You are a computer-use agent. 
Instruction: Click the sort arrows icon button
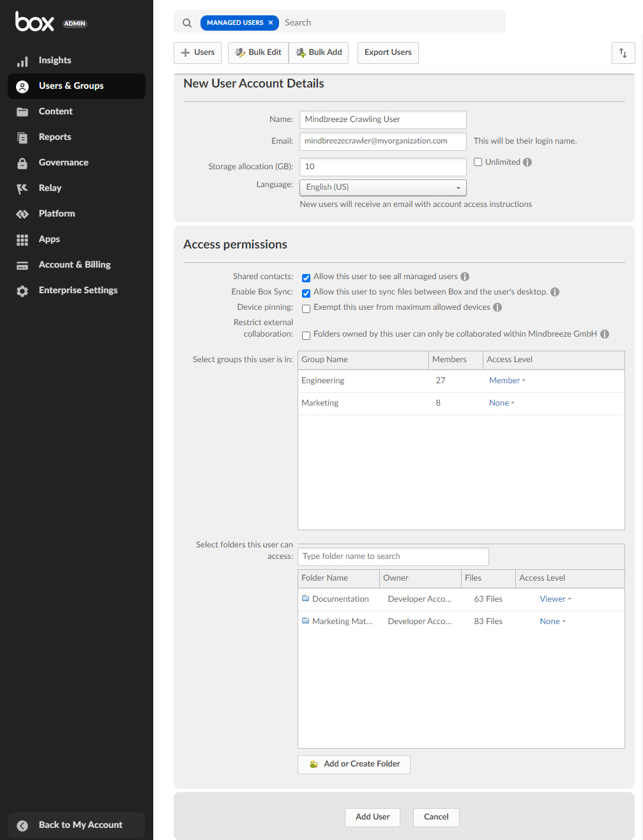point(623,53)
